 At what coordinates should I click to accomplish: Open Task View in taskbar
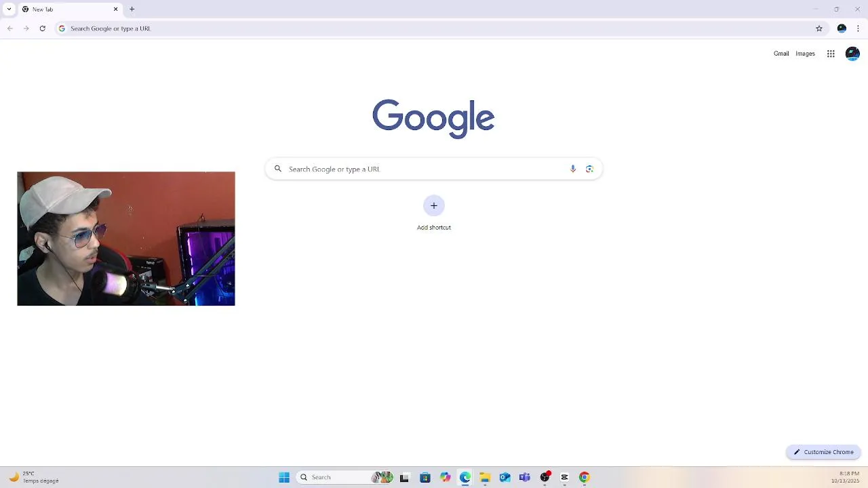405,477
